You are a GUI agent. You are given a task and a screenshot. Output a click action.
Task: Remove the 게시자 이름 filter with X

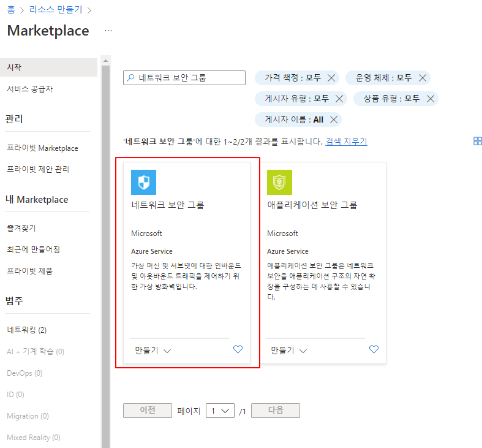[x=334, y=120]
